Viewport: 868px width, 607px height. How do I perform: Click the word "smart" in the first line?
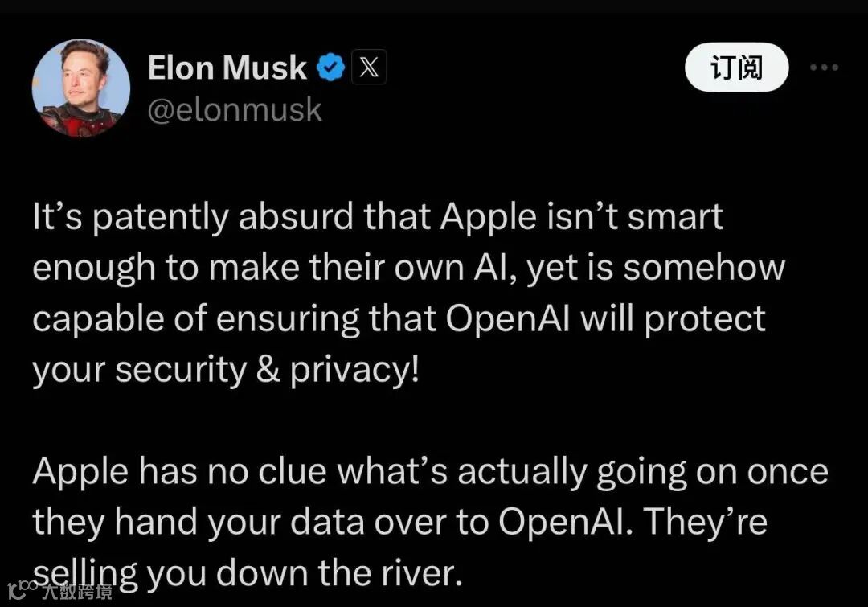(x=675, y=216)
